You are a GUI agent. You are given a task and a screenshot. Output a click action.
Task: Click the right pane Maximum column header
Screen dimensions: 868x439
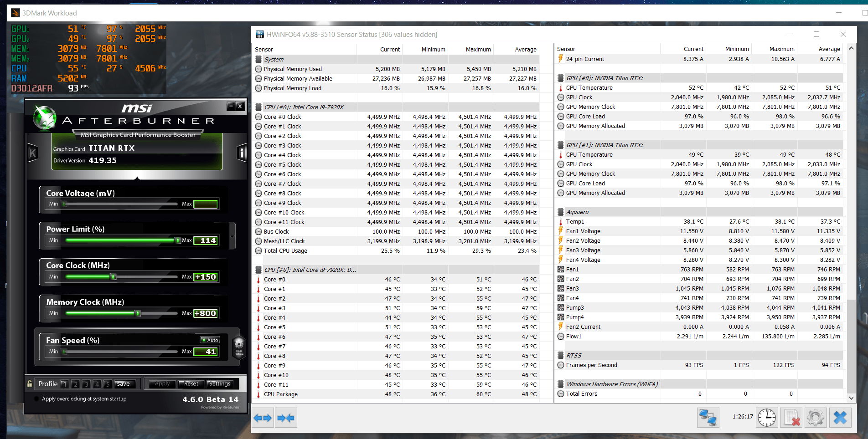pos(774,49)
